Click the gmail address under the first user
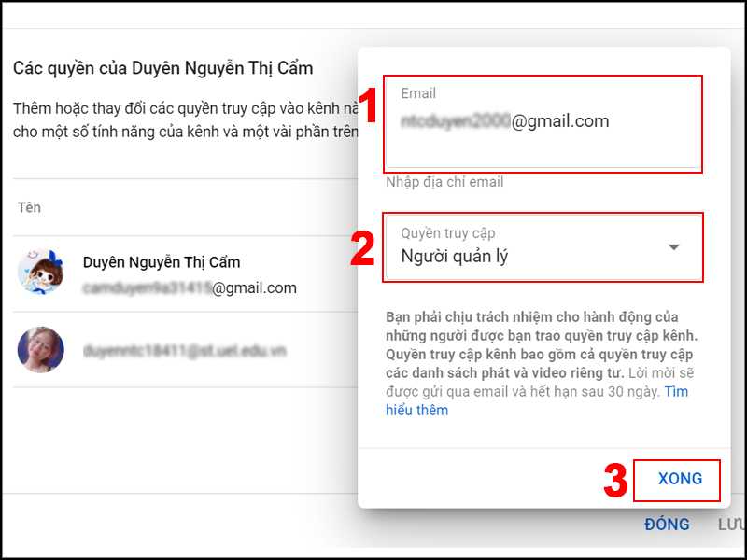This screenshot has width=747, height=560. tap(190, 287)
